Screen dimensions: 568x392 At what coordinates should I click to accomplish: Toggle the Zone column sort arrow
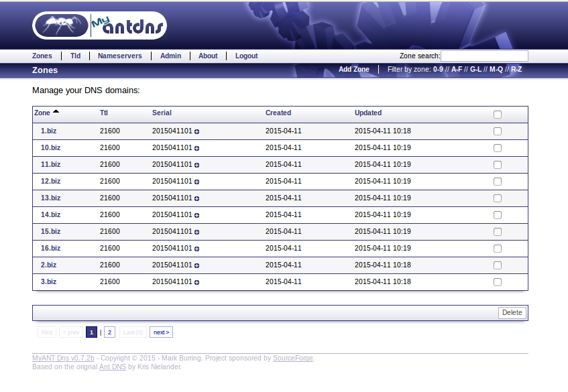pos(56,111)
